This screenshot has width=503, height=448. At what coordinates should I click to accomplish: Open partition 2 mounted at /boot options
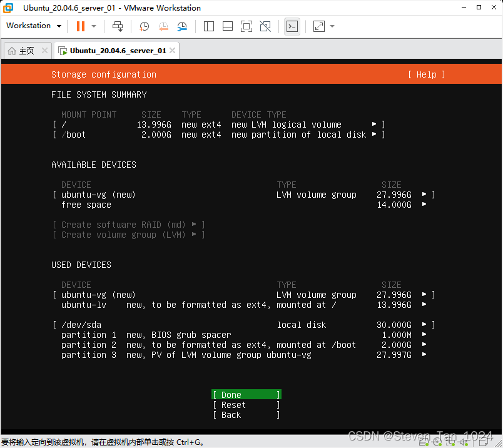(x=244, y=345)
